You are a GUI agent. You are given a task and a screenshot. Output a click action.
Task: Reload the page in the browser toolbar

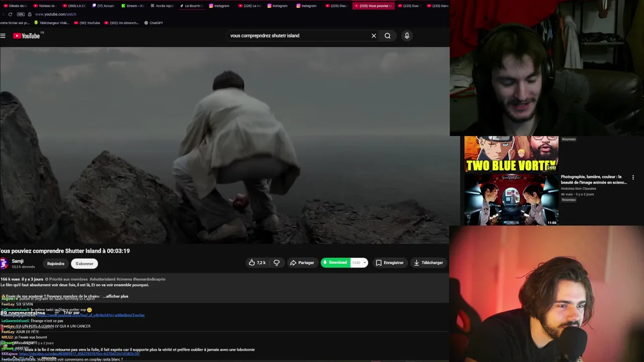(10, 14)
